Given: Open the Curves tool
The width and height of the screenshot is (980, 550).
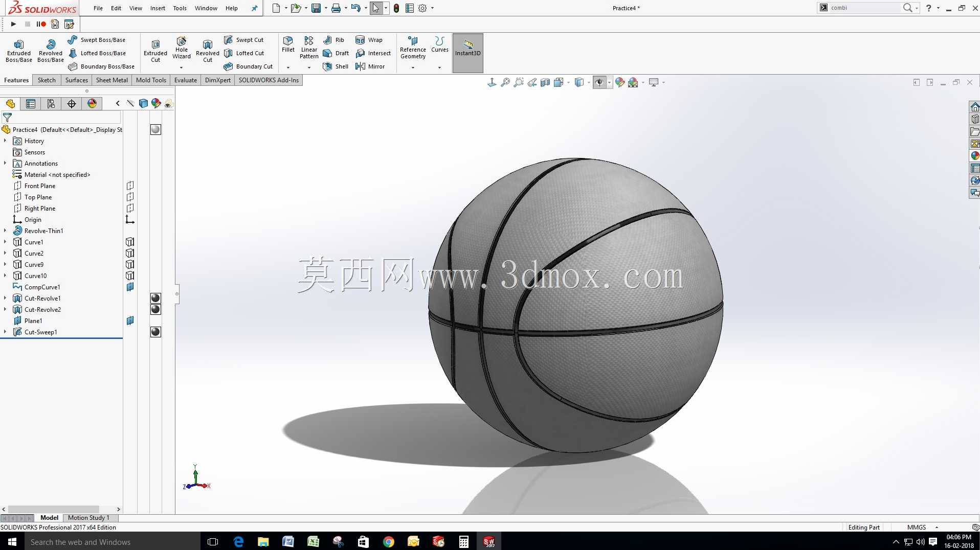Looking at the screenshot, I should click(439, 44).
